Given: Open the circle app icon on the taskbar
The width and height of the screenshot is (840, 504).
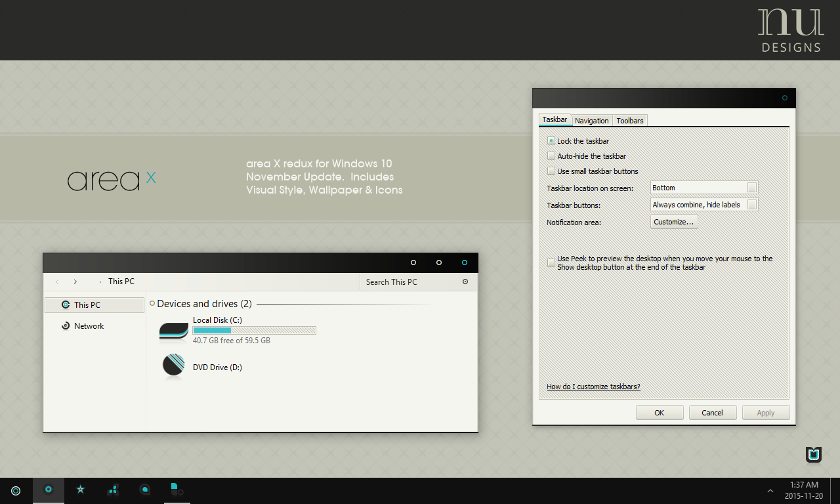Looking at the screenshot, I should click(x=49, y=490).
